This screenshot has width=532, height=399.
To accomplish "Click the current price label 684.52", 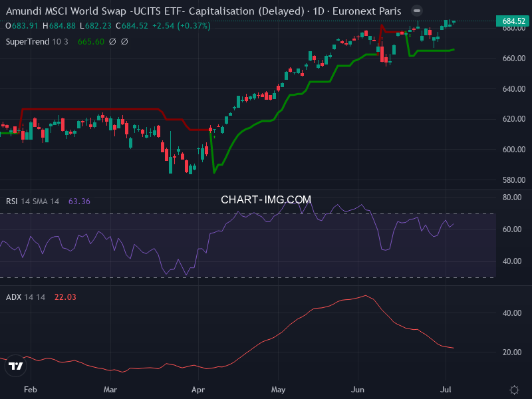I will pyautogui.click(x=513, y=21).
